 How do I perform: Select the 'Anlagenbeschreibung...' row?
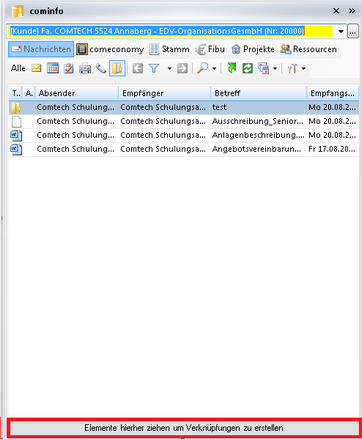pyautogui.click(x=184, y=135)
